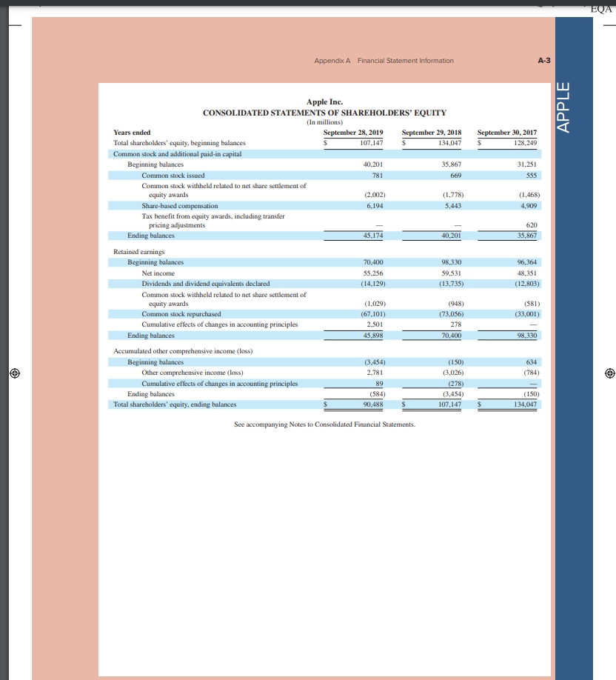616x680 pixels.
Task: Click the Appendix A Financial Statement Information header
Action: click(384, 61)
